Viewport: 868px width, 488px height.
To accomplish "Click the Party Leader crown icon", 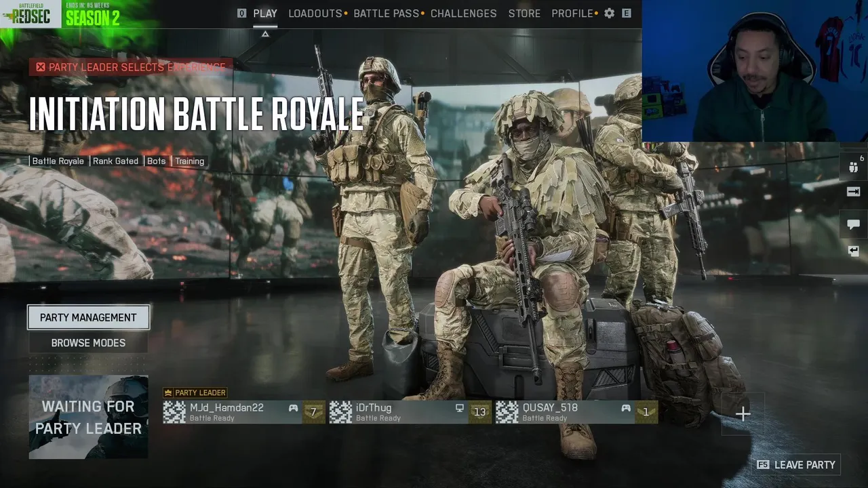I will (168, 392).
